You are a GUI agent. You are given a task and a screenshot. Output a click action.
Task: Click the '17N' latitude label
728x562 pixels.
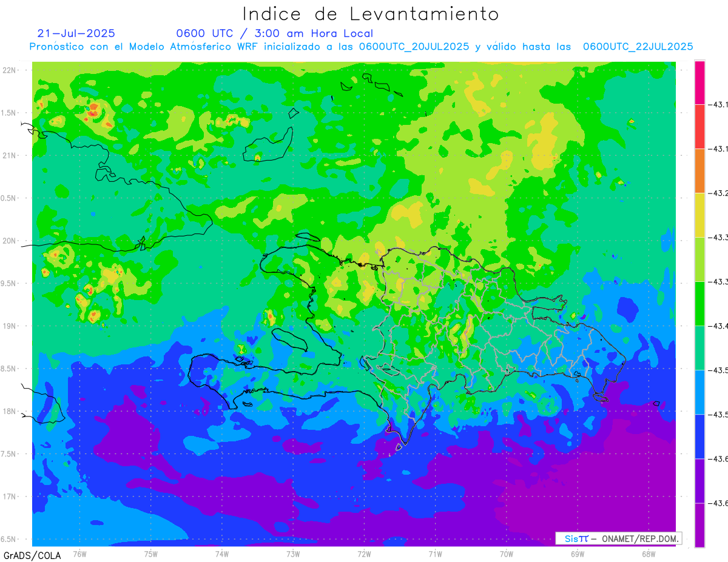(x=10, y=497)
